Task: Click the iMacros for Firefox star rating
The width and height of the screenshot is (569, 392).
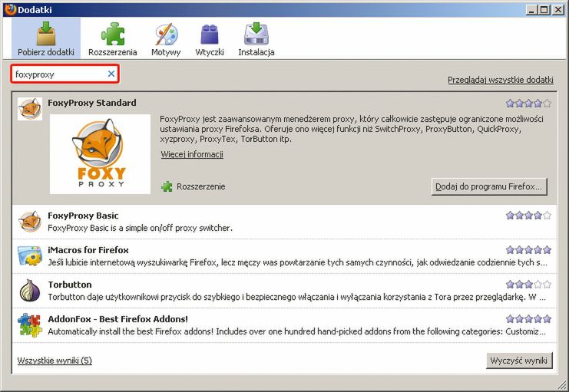Action: click(x=528, y=250)
